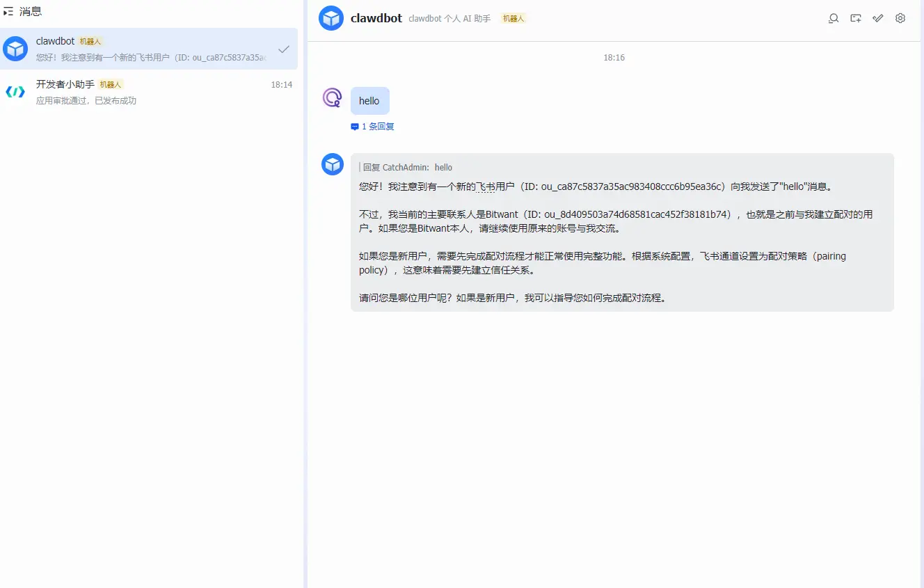Click the clawdbot avatar on the reply message

[332, 164]
